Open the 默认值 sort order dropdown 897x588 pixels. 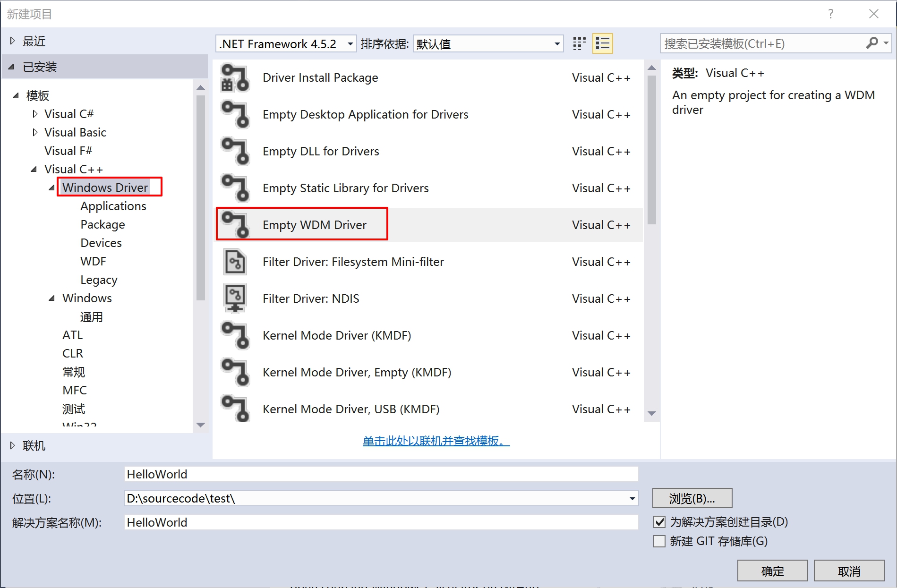555,43
